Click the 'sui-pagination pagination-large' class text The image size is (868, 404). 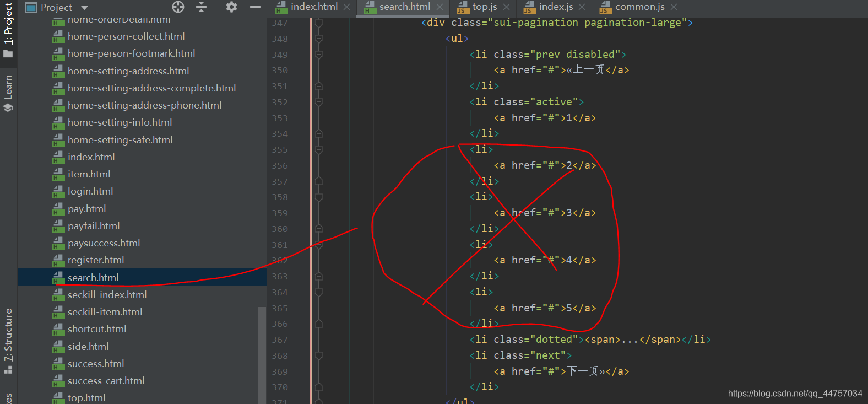(x=587, y=23)
